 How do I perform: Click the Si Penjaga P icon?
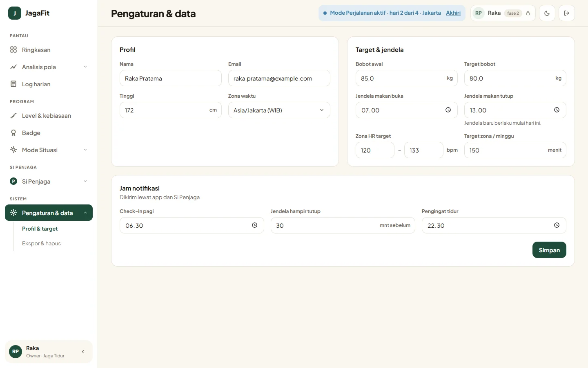pyautogui.click(x=13, y=181)
